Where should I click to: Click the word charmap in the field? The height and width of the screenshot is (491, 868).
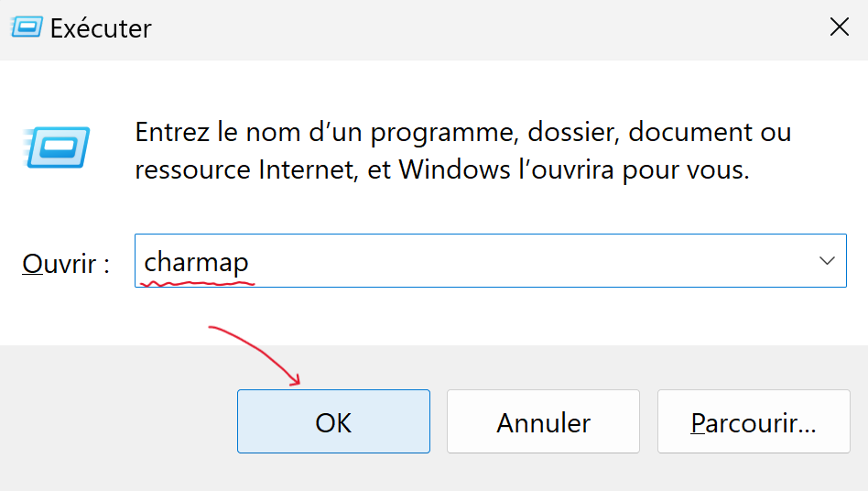196,262
